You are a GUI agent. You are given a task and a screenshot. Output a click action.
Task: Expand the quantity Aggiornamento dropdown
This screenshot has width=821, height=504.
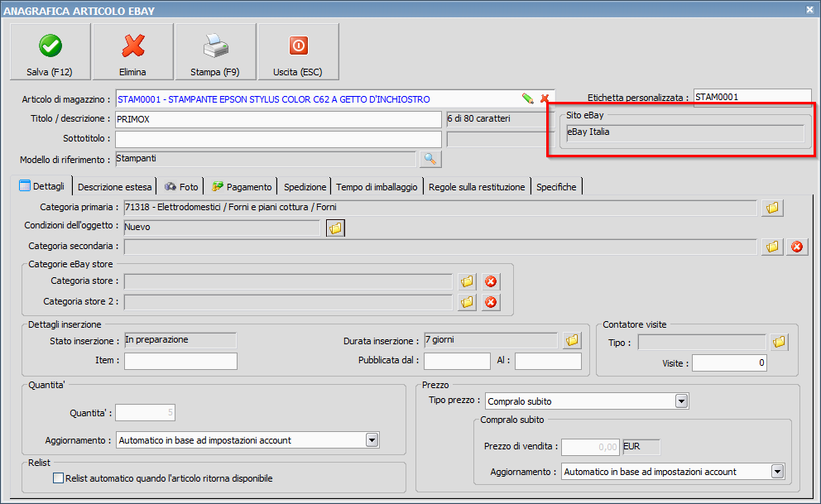click(x=372, y=440)
